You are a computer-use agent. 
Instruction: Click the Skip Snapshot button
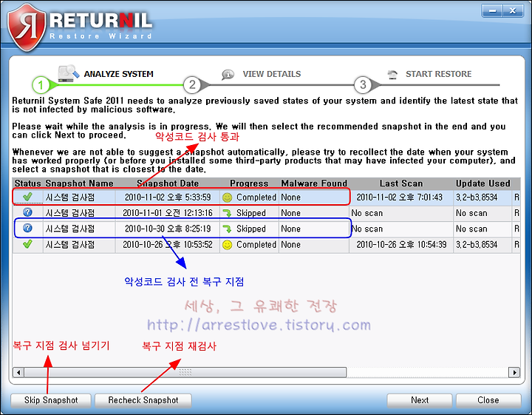click(x=51, y=400)
